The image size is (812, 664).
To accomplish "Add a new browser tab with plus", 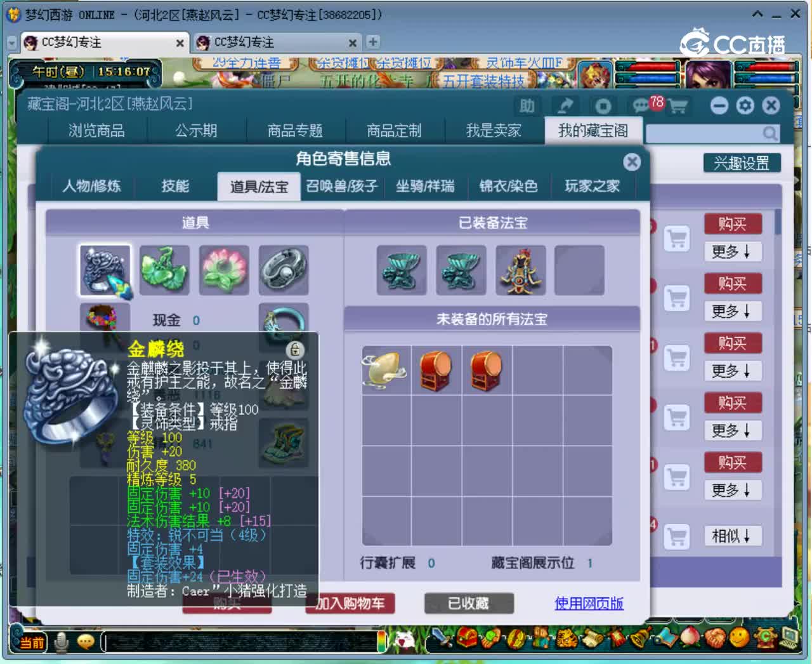I will click(373, 42).
